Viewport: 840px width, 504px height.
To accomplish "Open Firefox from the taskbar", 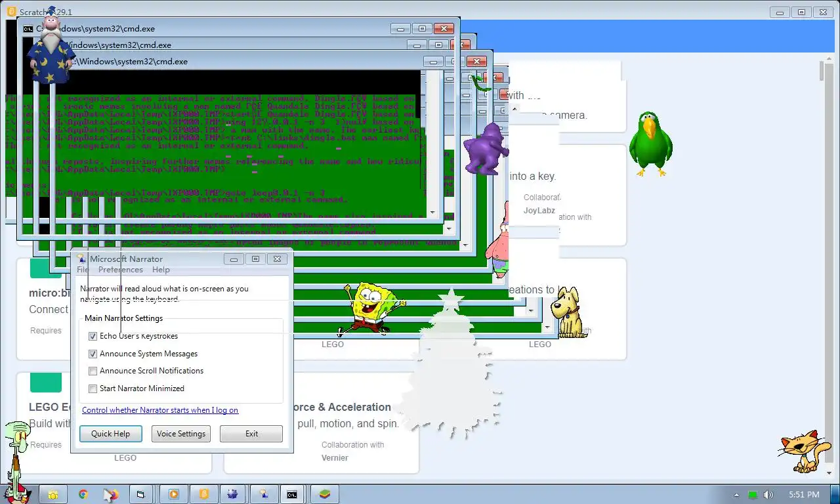I will click(112, 495).
